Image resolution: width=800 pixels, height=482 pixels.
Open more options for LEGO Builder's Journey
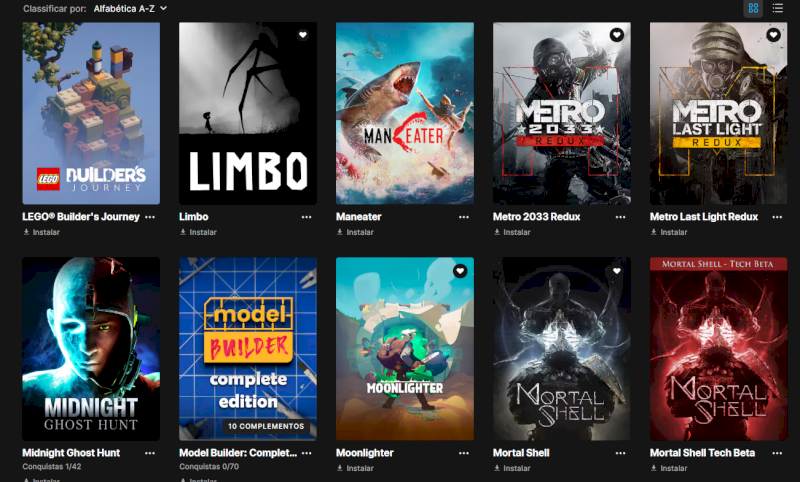[x=150, y=217]
